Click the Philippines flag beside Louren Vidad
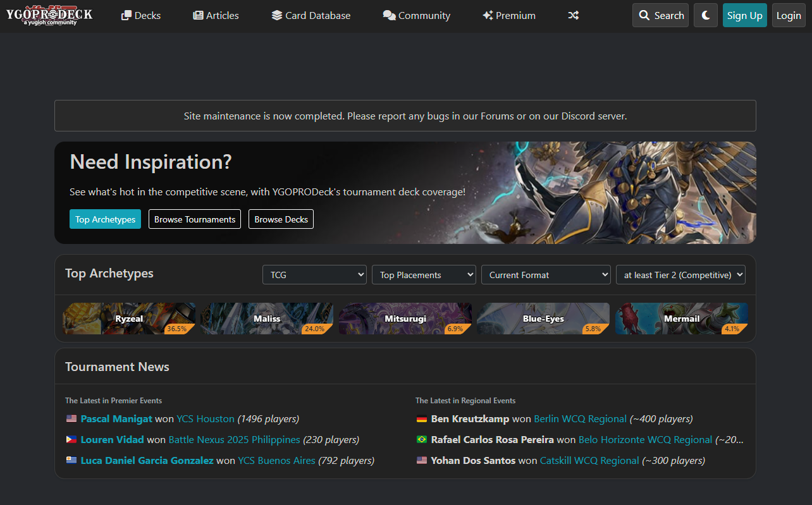 point(71,439)
